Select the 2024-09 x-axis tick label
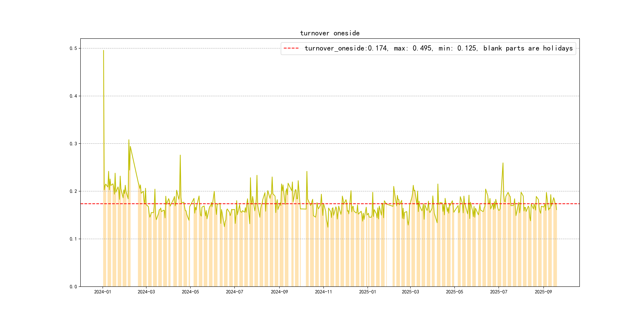Image resolution: width=644 pixels, height=322 pixels. click(279, 292)
